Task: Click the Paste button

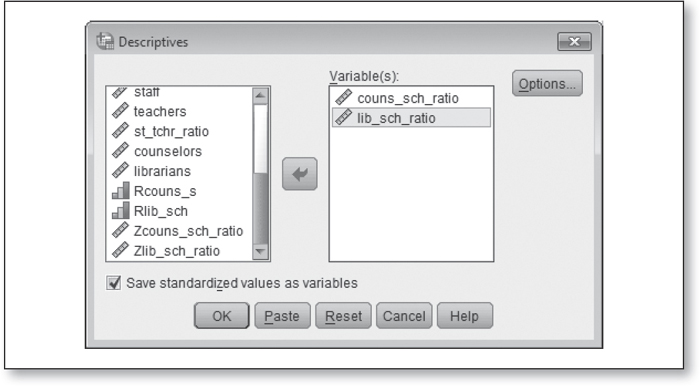Action: pos(282,316)
